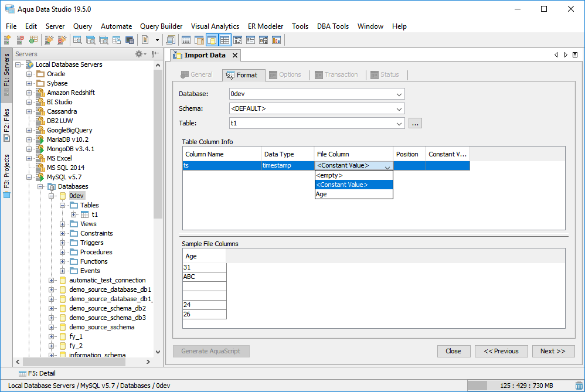Image resolution: width=585 pixels, height=392 pixels.
Task: Open the Servers panel gear settings icon
Action: 140,54
